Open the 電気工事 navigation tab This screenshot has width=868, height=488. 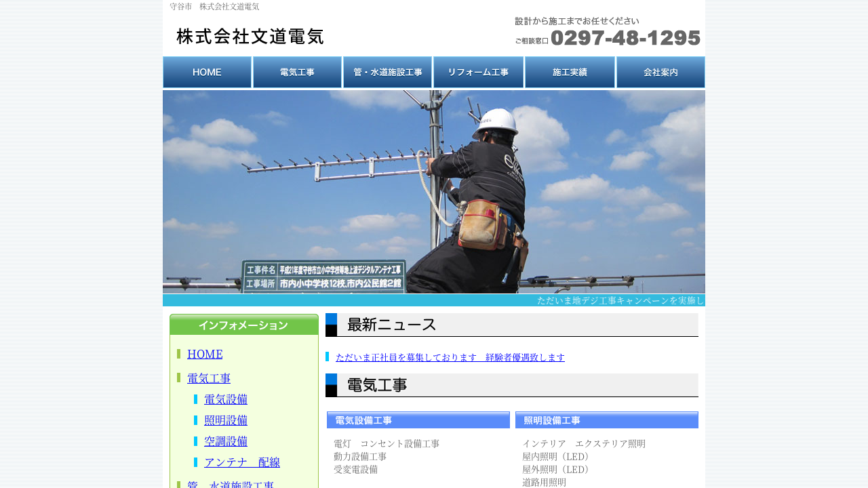pos(297,73)
